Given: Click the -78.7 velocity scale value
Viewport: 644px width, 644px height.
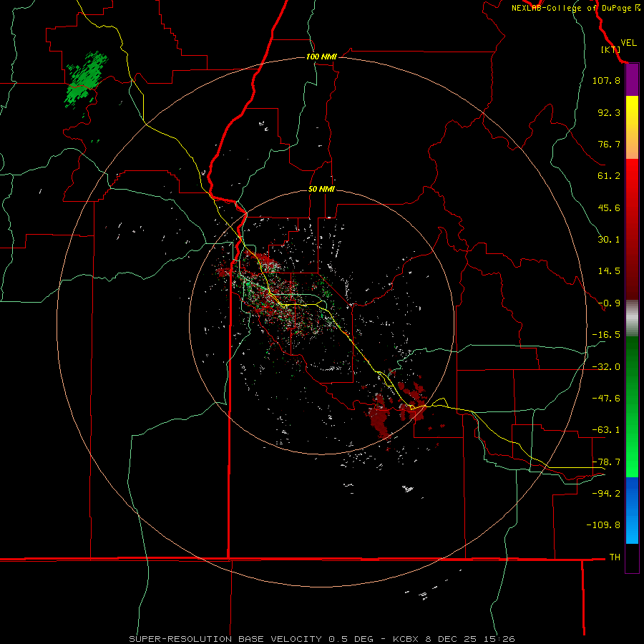Looking at the screenshot, I should (x=606, y=462).
